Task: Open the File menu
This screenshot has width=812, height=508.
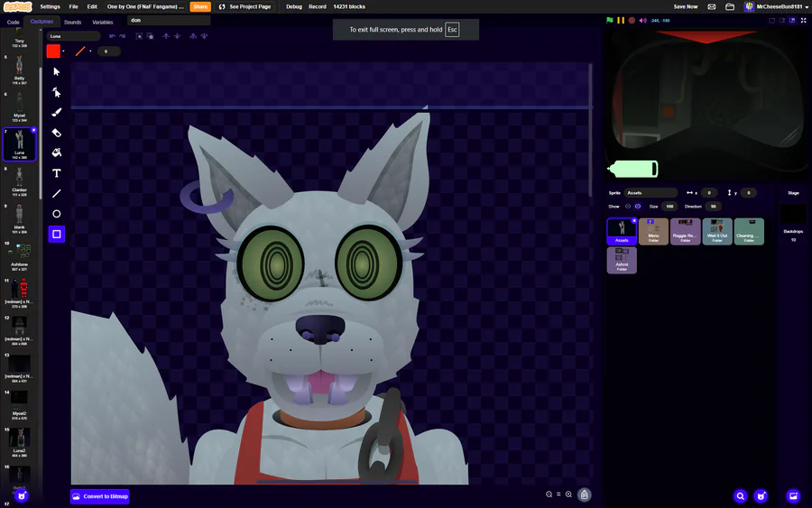Action: (x=74, y=6)
